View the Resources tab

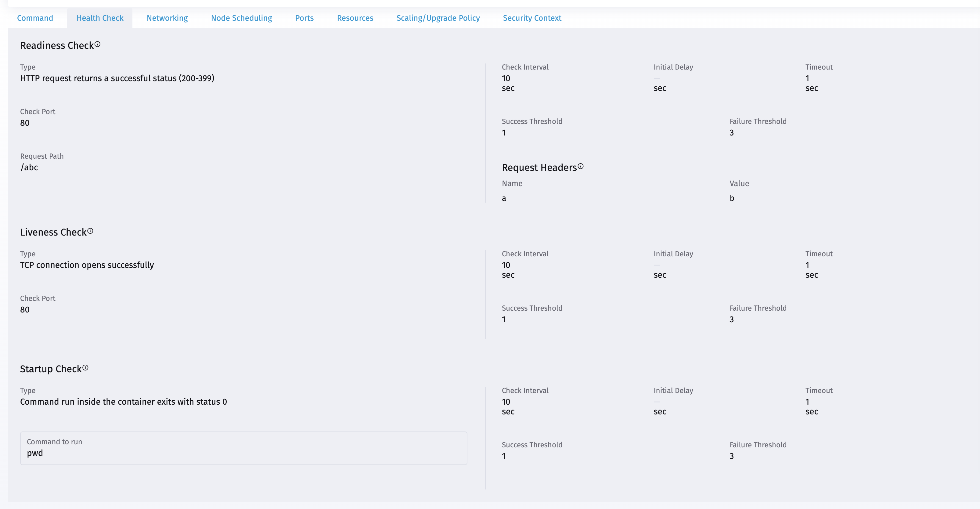[355, 18]
